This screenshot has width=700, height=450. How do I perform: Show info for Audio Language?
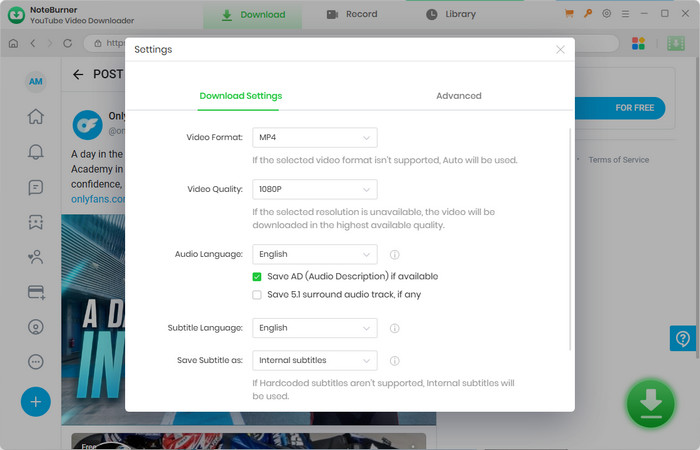(395, 254)
